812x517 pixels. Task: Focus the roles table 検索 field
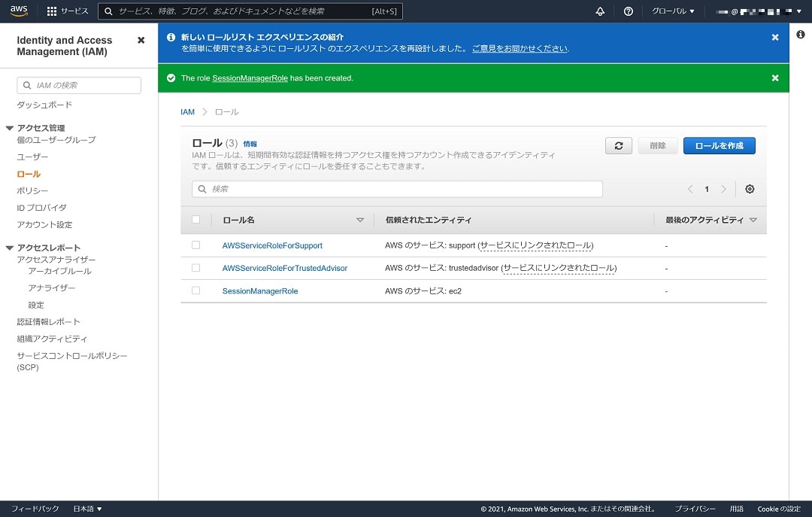click(x=397, y=189)
